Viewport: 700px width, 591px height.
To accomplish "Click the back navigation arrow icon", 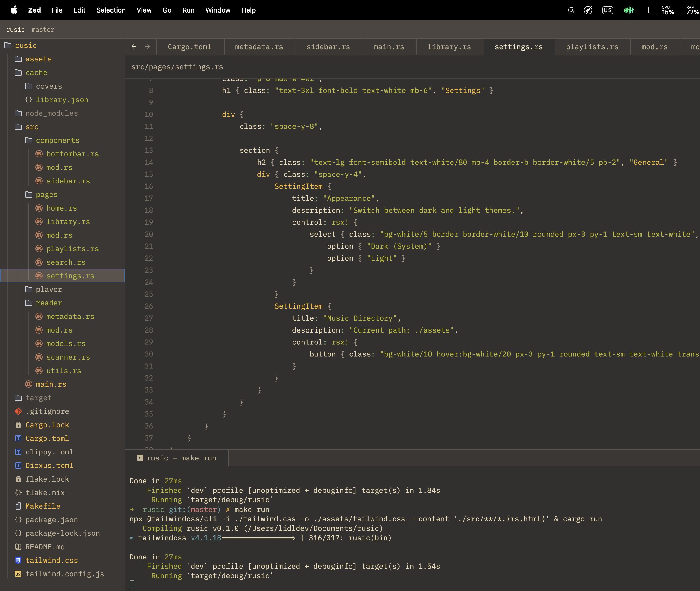I will (x=134, y=47).
